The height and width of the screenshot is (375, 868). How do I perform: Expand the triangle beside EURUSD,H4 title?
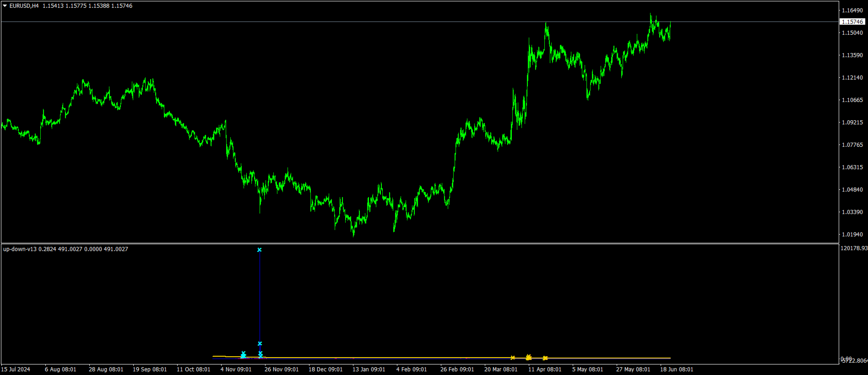5,6
